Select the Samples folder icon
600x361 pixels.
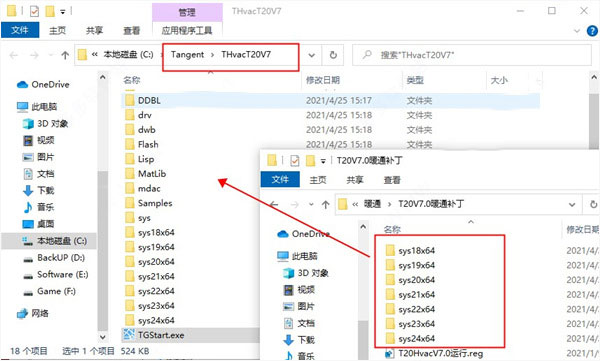[x=130, y=203]
